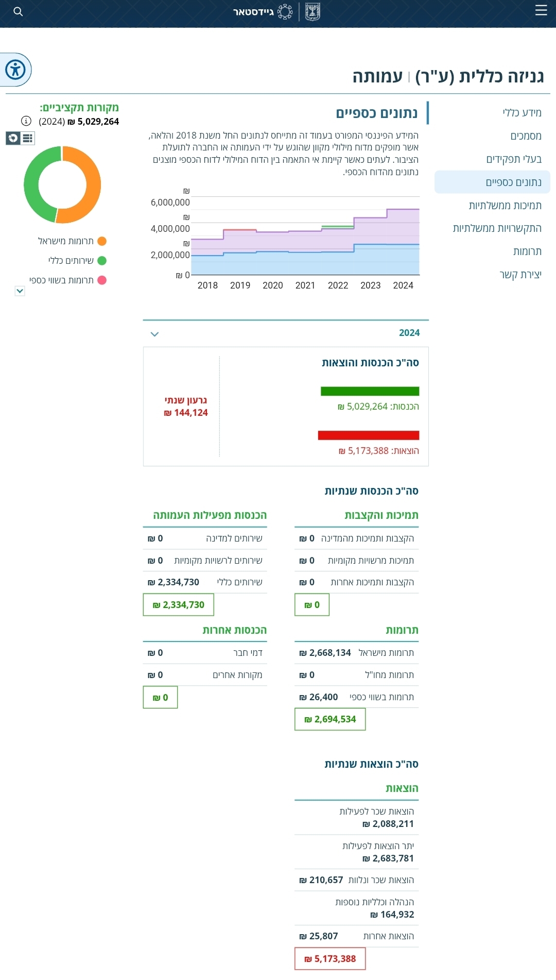The width and height of the screenshot is (556, 980).
Task: Open the accessibility options icon
Action: point(15,70)
